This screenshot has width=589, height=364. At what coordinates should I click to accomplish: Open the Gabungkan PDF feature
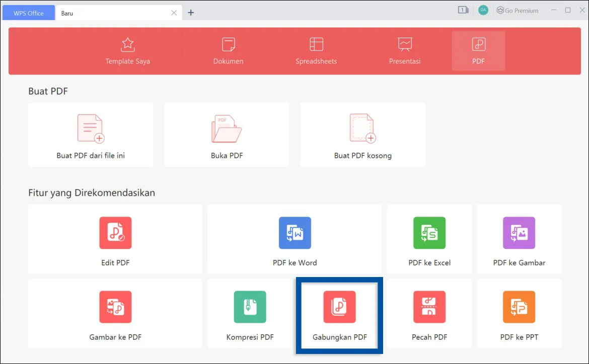339,313
